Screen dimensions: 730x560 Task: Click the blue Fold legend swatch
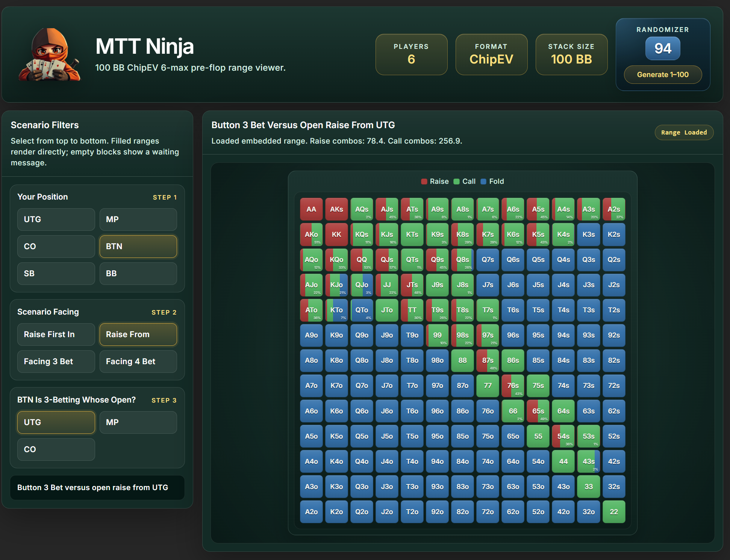pyautogui.click(x=483, y=182)
